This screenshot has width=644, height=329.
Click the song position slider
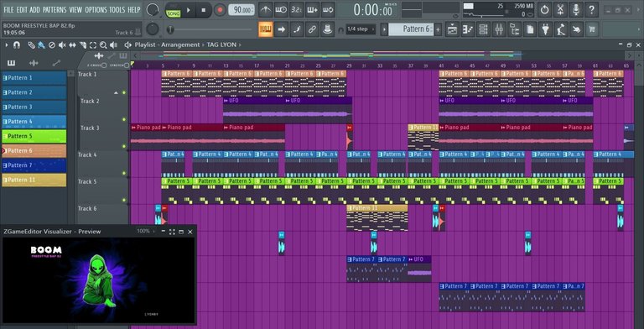(x=210, y=29)
